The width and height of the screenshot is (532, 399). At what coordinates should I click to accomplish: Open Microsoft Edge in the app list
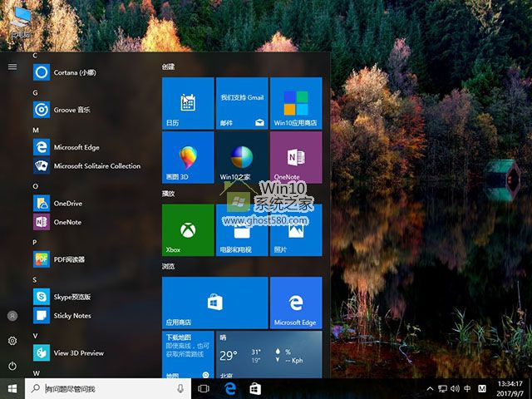[x=91, y=147]
